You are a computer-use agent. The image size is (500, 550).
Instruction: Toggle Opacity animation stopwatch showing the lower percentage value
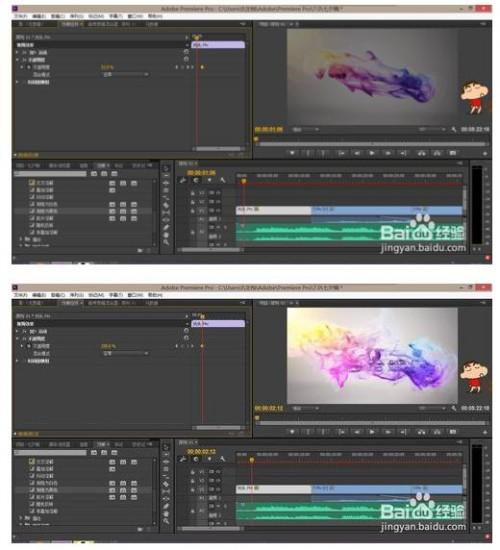(29, 67)
